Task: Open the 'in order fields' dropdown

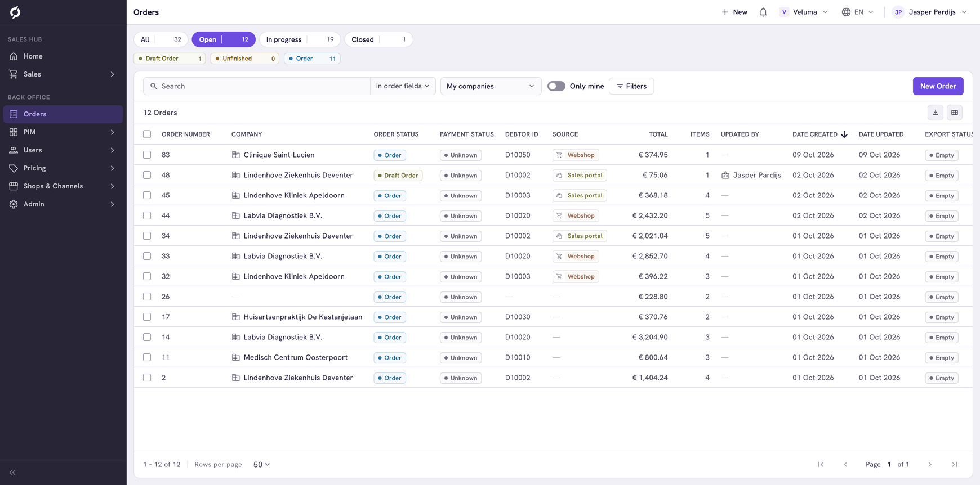Action: (x=403, y=86)
